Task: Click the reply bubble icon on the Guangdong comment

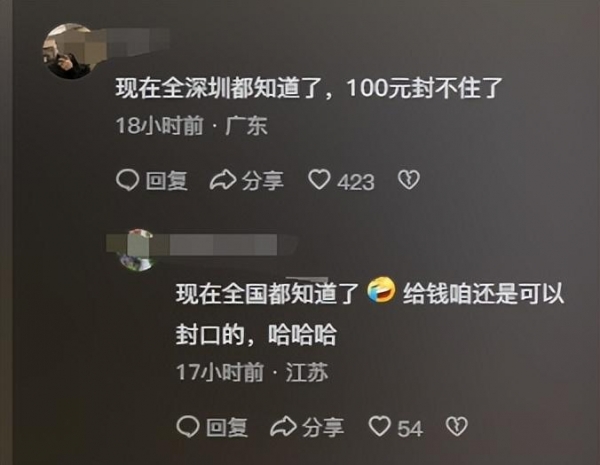Action: point(127,180)
